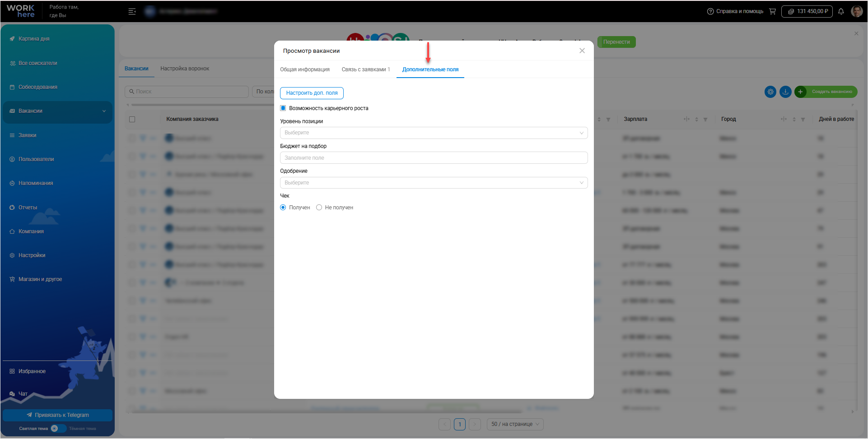This screenshot has width=868, height=439.
Task: Go to page 1 in pagination
Action: point(460,424)
